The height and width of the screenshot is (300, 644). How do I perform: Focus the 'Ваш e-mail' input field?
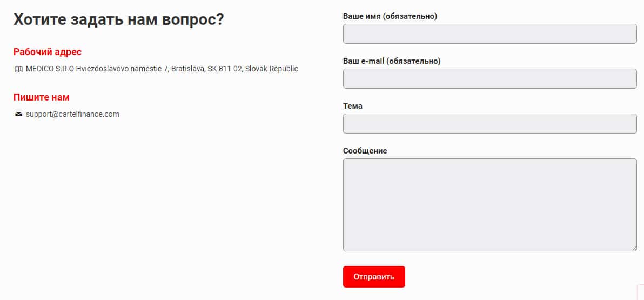[489, 78]
